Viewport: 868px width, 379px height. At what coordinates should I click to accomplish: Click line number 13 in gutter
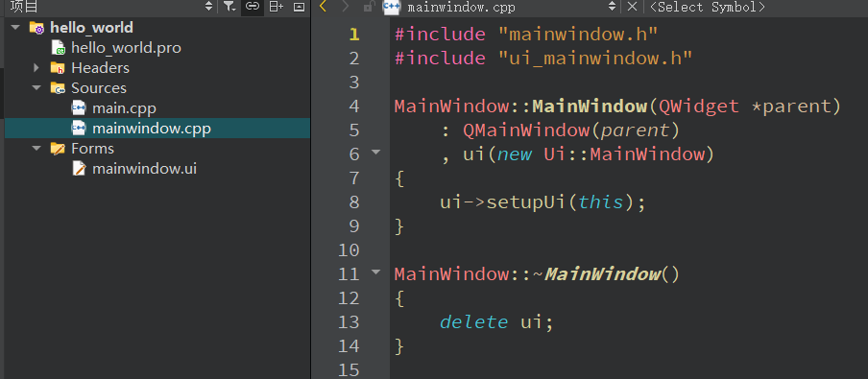tap(350, 322)
